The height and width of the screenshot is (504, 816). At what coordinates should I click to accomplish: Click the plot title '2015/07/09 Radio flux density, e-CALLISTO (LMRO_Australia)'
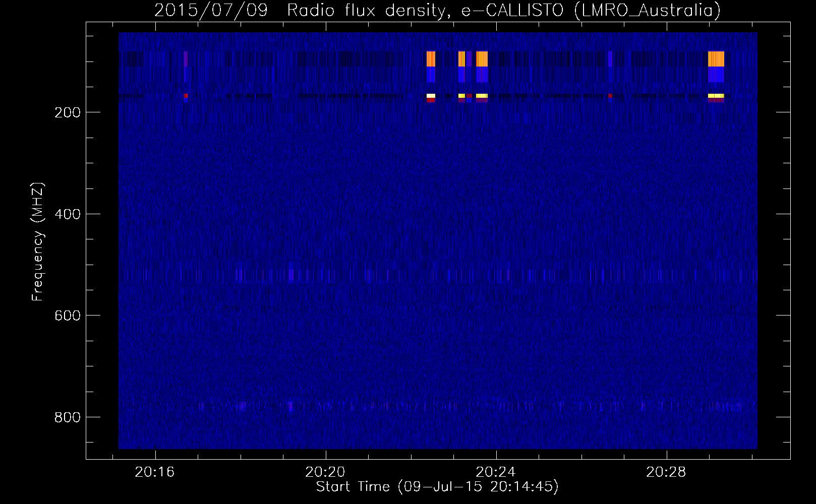(437, 11)
